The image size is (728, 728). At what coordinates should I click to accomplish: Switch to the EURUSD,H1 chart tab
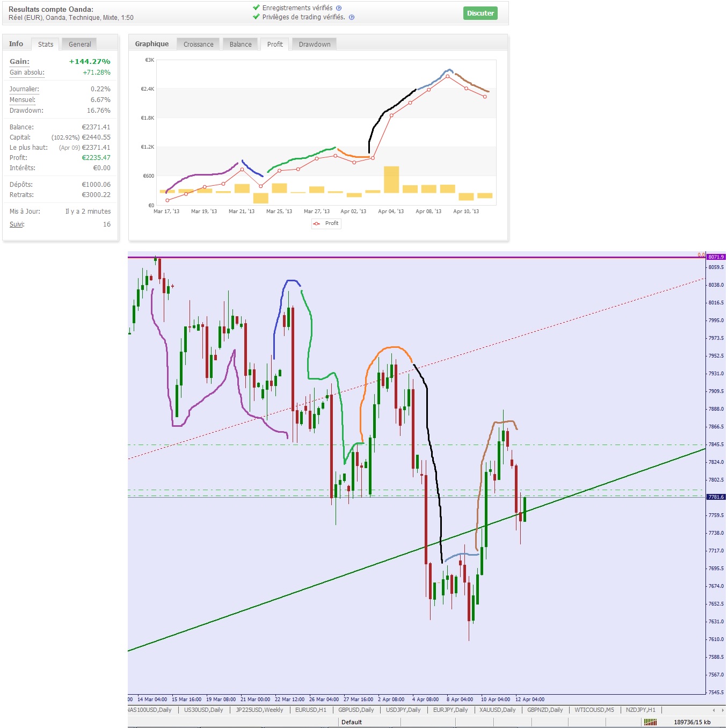(311, 710)
